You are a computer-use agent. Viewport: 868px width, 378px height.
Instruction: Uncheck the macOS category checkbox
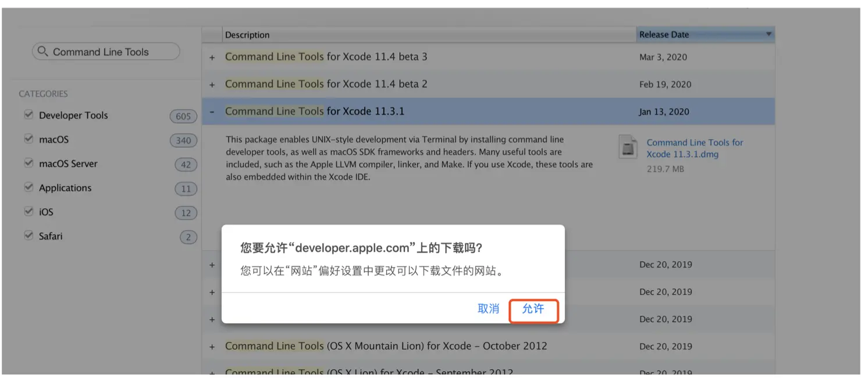(x=29, y=140)
